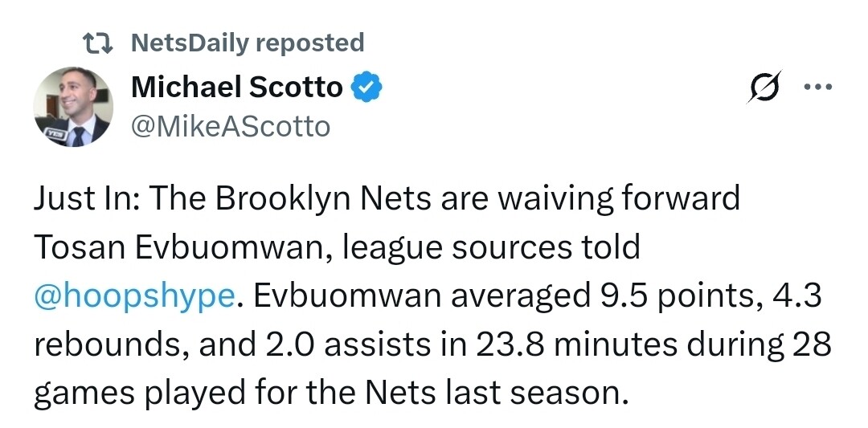This screenshot has height=428, width=868.
Task: Open the three-dot more options menu
Action: [818, 88]
